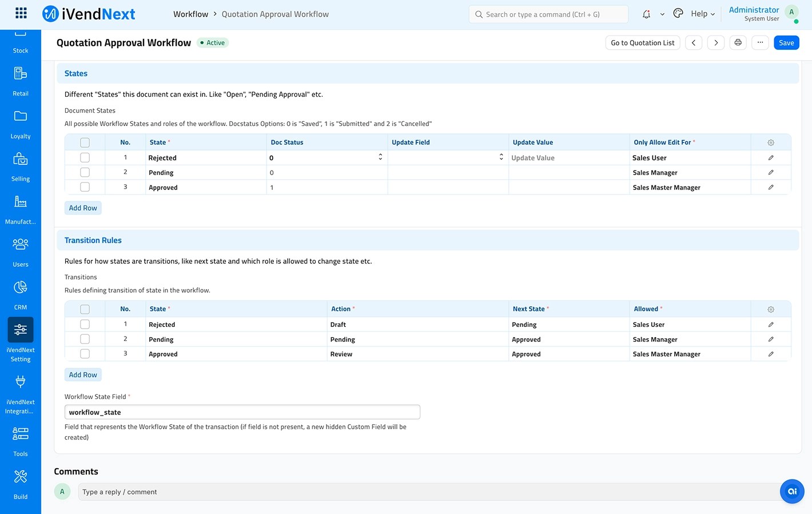Open the CRM module in sidebar
The width and height of the screenshot is (812, 514).
pyautogui.click(x=21, y=295)
